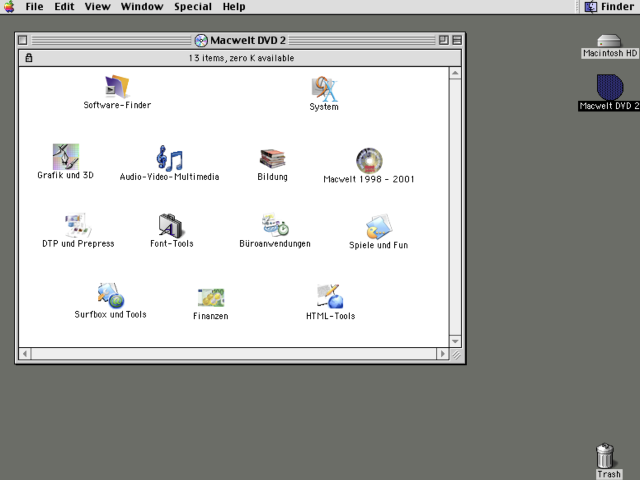
Task: Click the "Surfbox und Tools" label
Action: coord(111,314)
